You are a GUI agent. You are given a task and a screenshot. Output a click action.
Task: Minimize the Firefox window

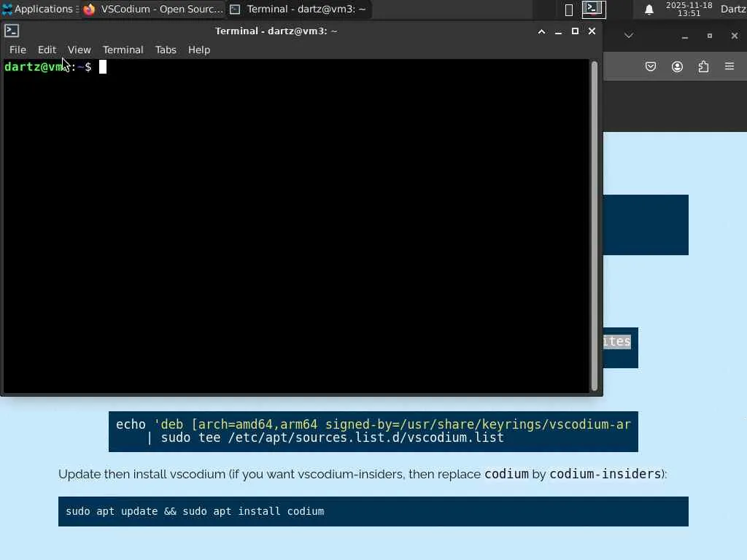[684, 36]
